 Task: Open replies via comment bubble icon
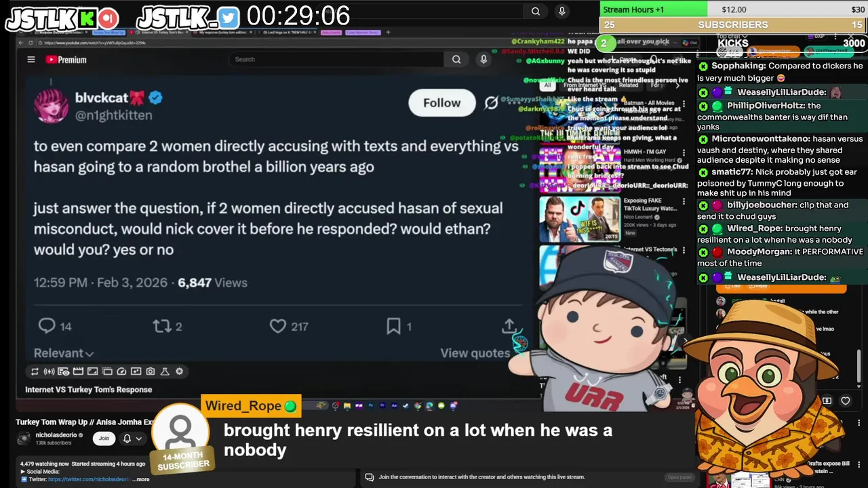46,326
